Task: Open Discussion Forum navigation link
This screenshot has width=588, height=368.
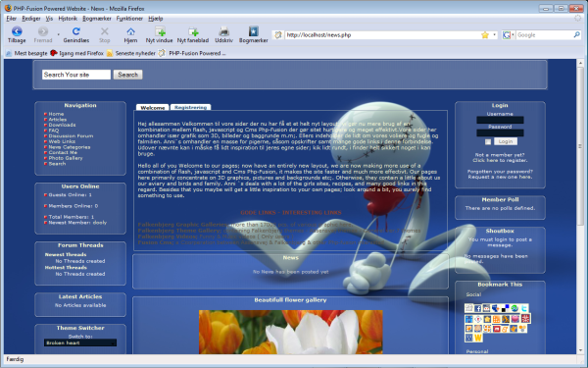Action: click(71, 136)
